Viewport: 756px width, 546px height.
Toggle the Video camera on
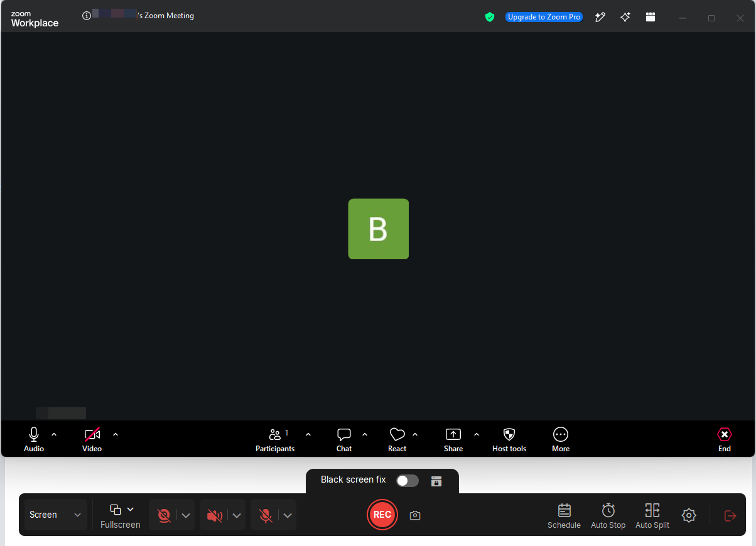[x=92, y=439]
